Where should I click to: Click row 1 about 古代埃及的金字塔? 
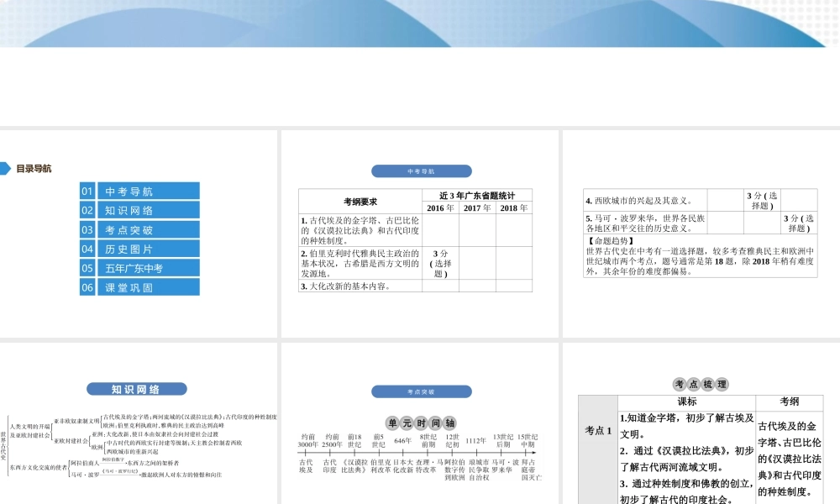(x=415, y=230)
